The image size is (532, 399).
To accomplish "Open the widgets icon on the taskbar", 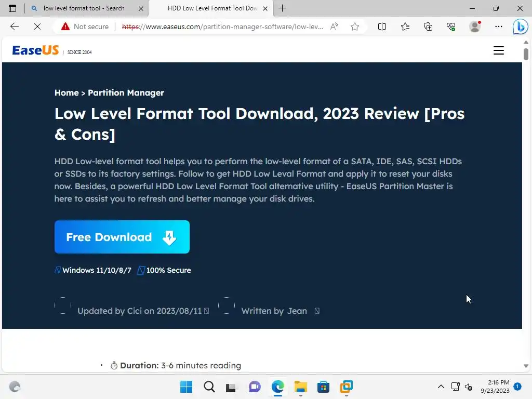I will [x=15, y=387].
